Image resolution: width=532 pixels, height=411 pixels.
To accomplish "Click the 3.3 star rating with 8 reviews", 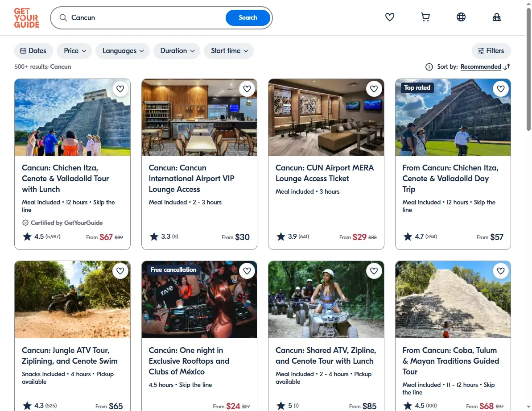I will [164, 237].
